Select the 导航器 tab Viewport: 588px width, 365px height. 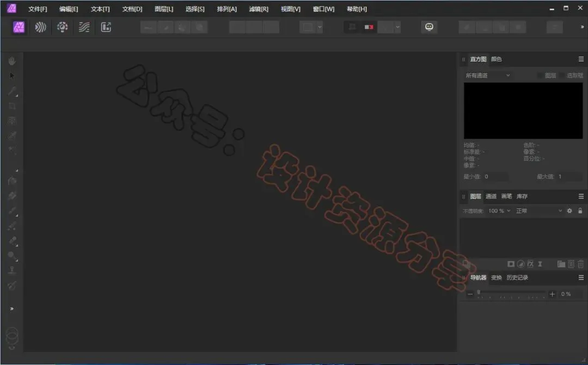click(478, 277)
